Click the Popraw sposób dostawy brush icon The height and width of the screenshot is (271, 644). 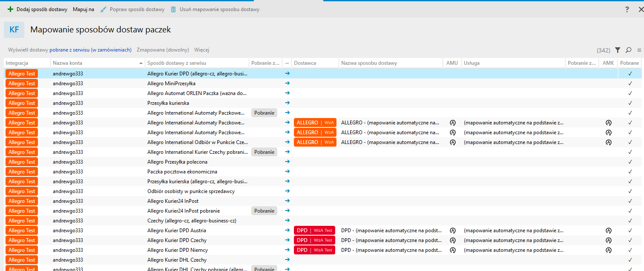click(x=103, y=9)
